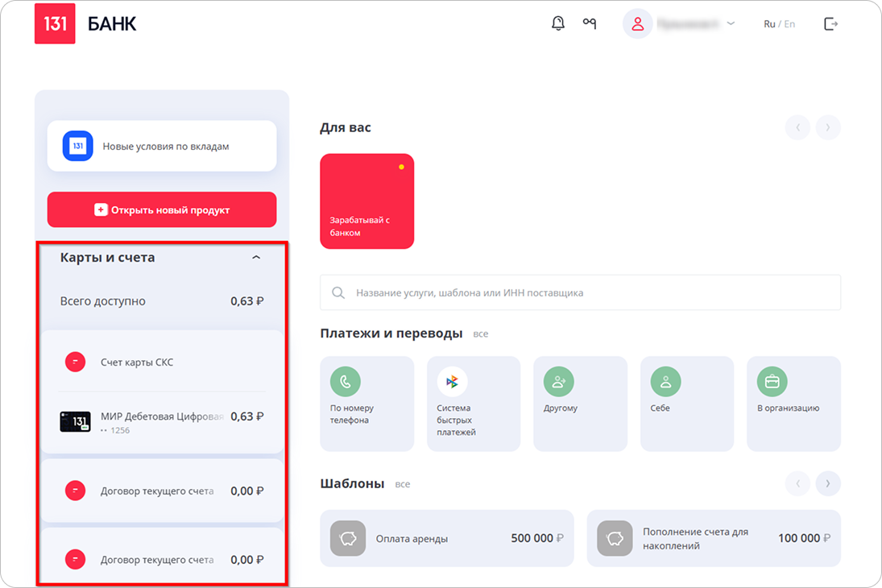Click the 'В организацию' briefcase icon

coord(772,381)
